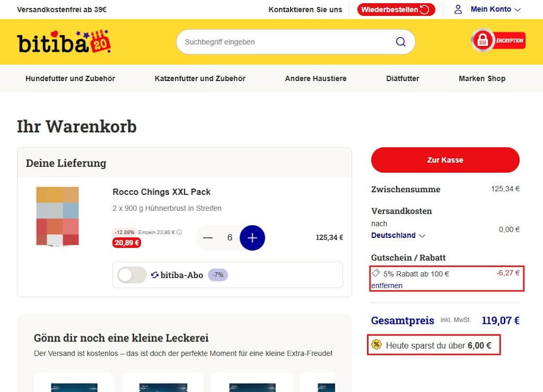
Task: Click the yellow percent savings icon
Action: pos(376,345)
